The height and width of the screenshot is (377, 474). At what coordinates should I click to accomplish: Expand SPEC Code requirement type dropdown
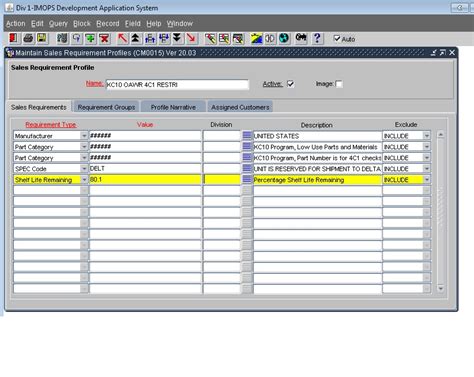pos(84,168)
